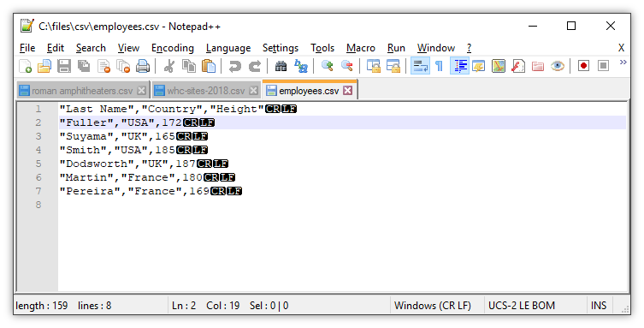Open the Tools menu
644x328 pixels.
tap(322, 48)
